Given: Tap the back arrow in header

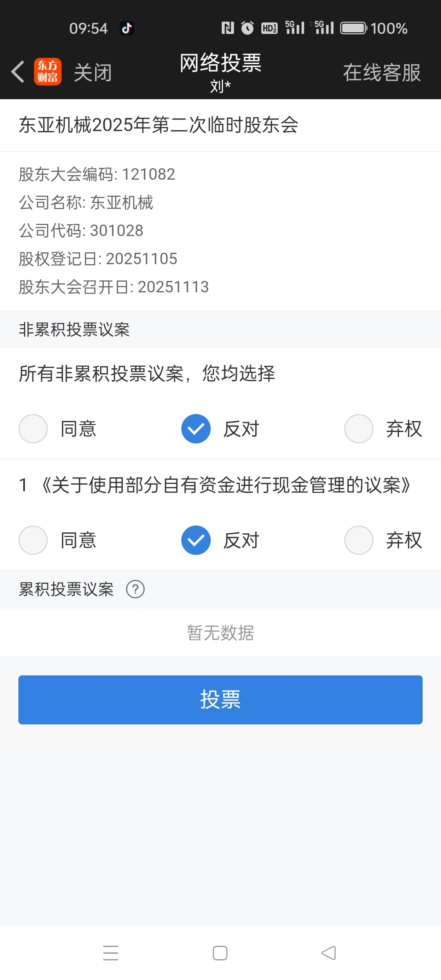Looking at the screenshot, I should point(18,72).
